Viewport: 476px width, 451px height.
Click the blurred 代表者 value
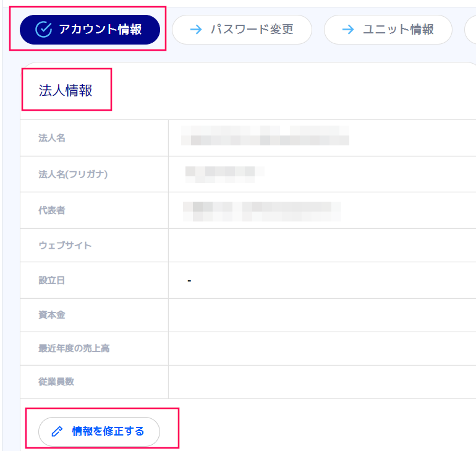261,211
